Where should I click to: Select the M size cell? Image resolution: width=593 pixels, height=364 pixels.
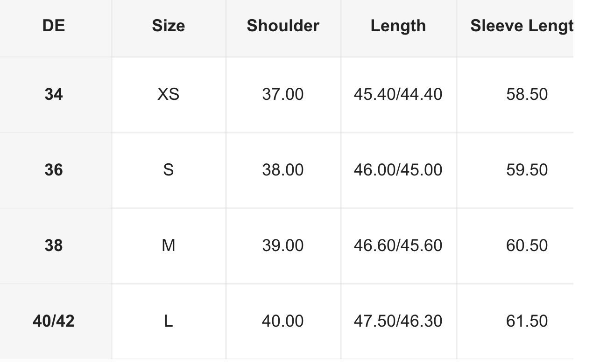[x=168, y=245]
